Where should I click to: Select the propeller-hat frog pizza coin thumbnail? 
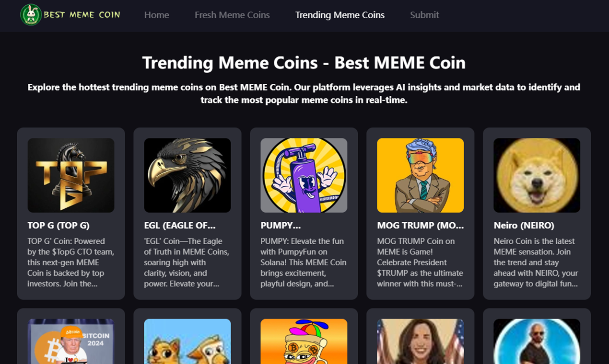(x=304, y=341)
